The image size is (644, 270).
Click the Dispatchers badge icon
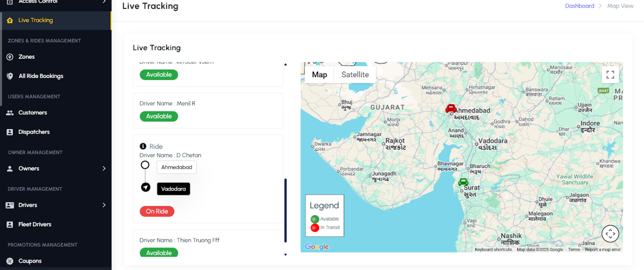click(x=10, y=132)
